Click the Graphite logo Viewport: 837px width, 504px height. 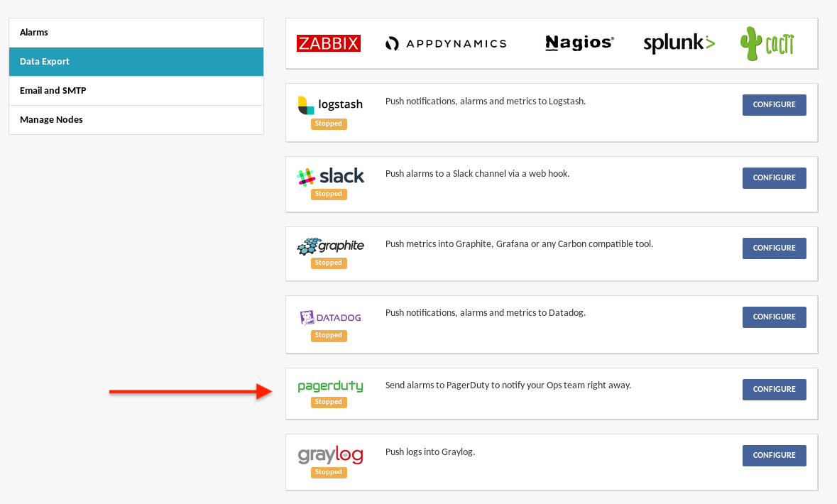tap(330, 246)
